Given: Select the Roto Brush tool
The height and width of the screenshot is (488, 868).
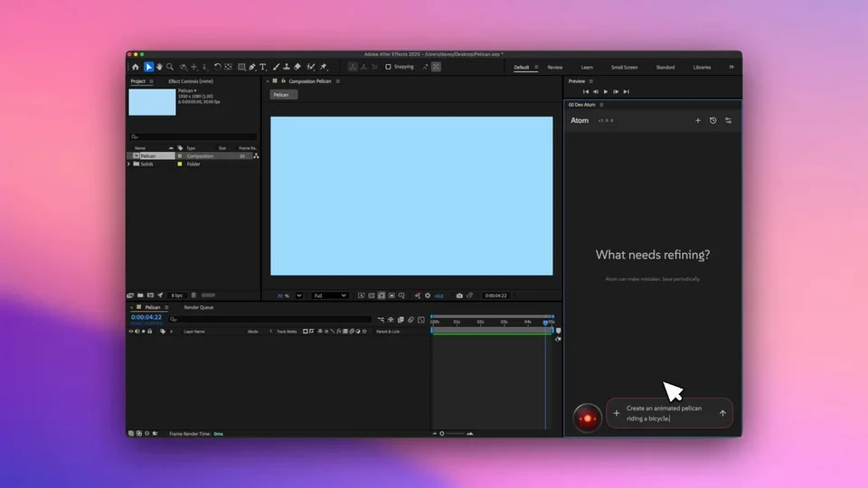Looking at the screenshot, I should [311, 67].
